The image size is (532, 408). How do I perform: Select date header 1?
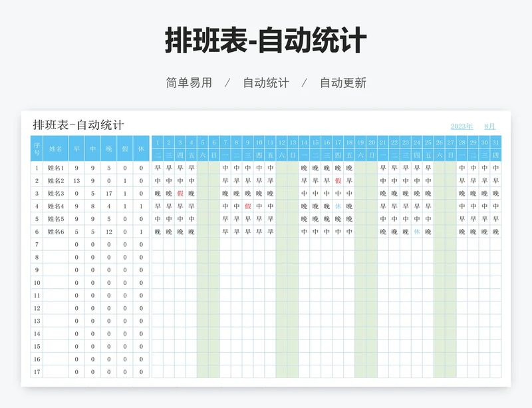tap(158, 142)
